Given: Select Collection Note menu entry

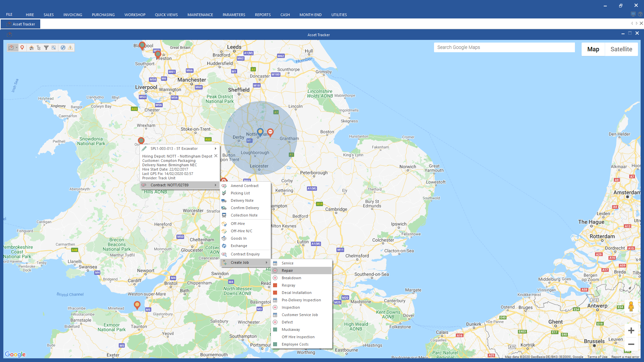Looking at the screenshot, I should click(245, 215).
